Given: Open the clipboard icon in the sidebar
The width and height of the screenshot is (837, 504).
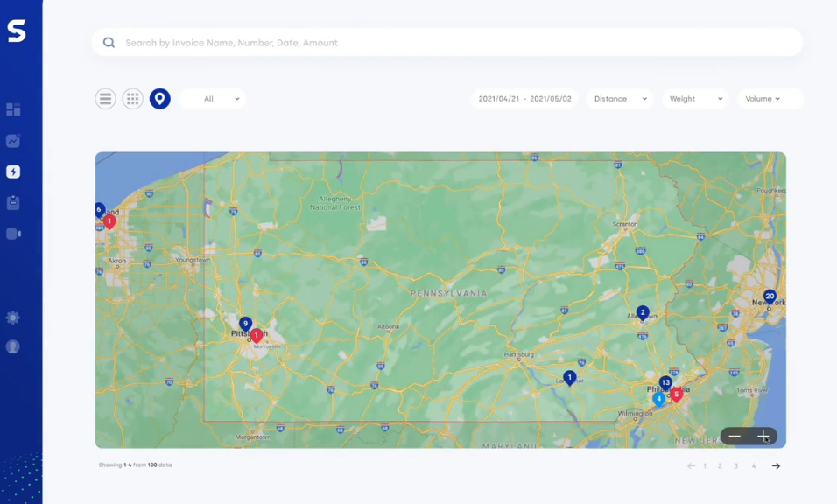Looking at the screenshot, I should (13, 203).
